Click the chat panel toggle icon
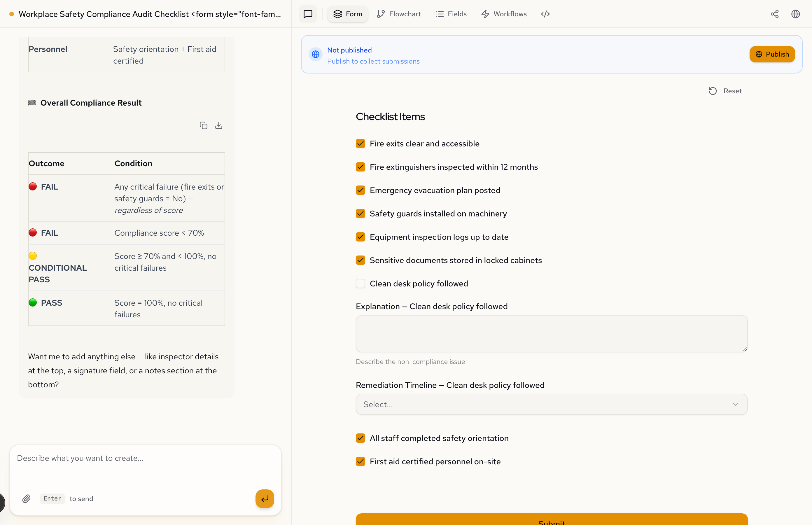The width and height of the screenshot is (812, 525). pos(308,14)
